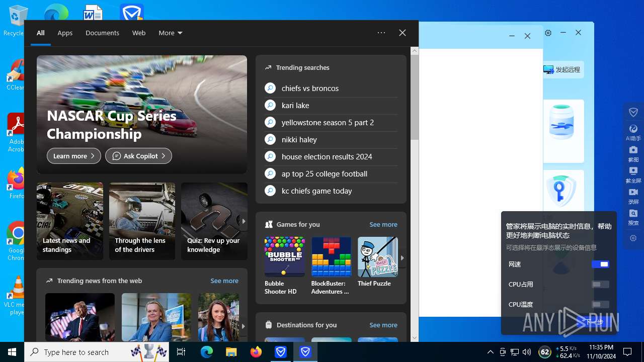Click 搜索 search in side toolbar
644x362 pixels.
[x=633, y=217]
